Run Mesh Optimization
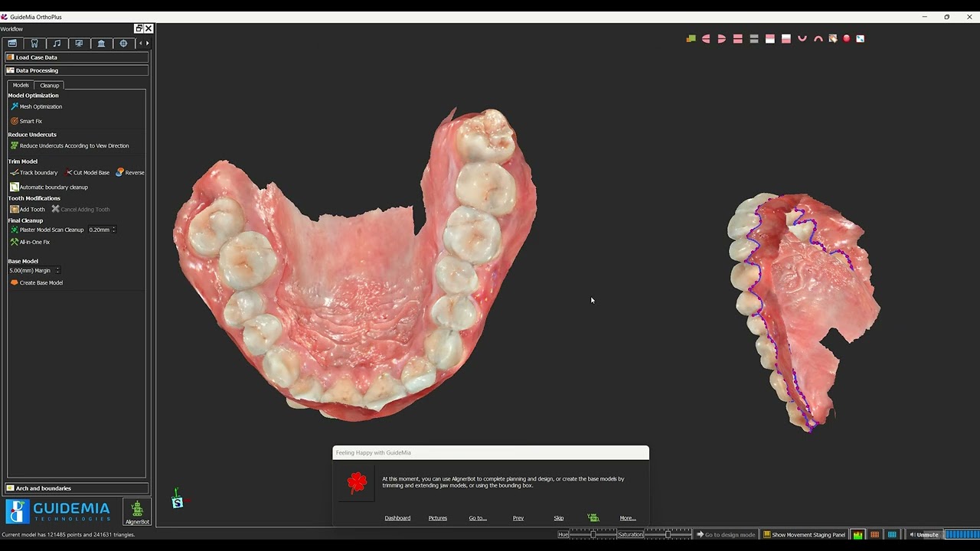This screenshot has height=551, width=980. pos(36,106)
